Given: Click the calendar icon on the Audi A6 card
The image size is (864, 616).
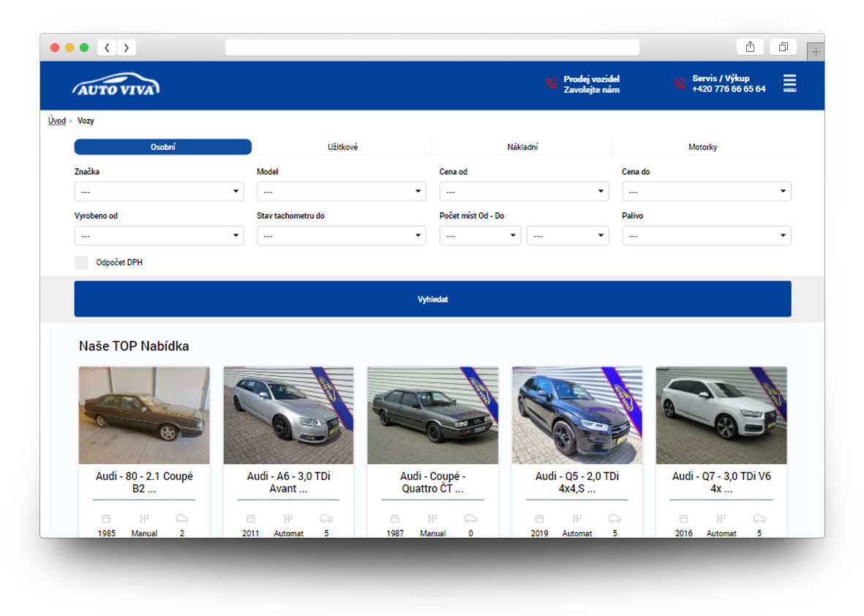Looking at the screenshot, I should click(251, 519).
